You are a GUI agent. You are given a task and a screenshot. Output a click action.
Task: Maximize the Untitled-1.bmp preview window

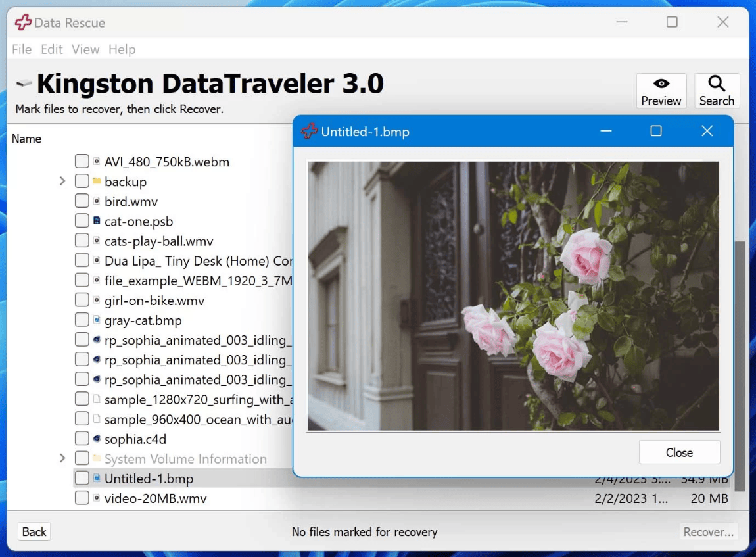(655, 131)
